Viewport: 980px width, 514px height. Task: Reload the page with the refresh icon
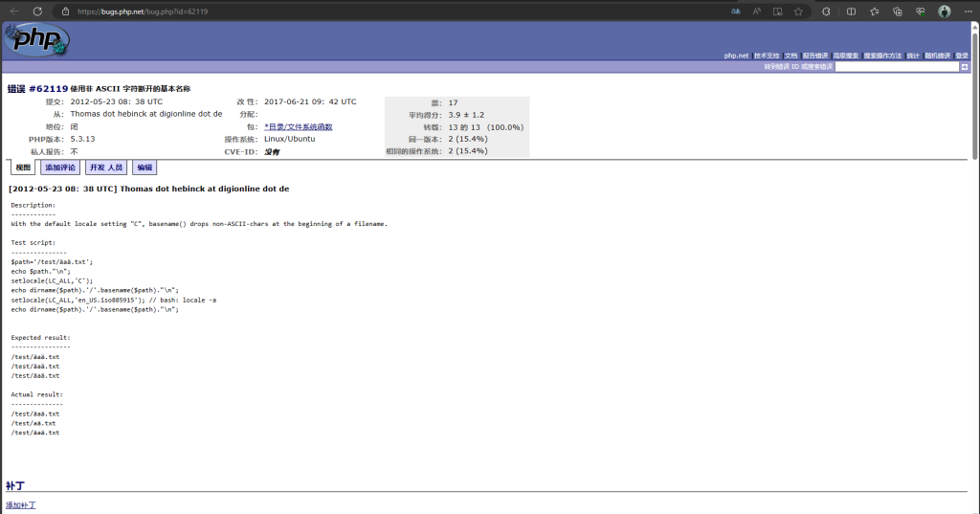[37, 11]
